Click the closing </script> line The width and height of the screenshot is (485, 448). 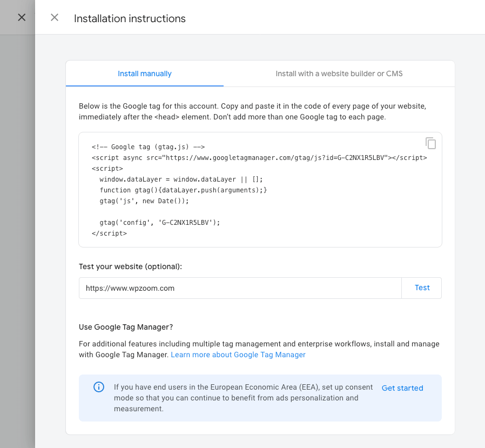point(109,233)
